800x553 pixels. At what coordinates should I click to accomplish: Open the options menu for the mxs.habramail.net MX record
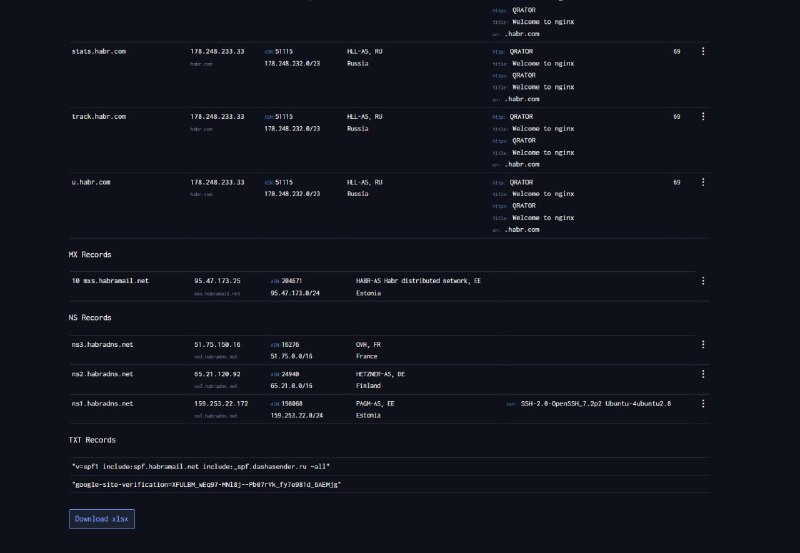click(703, 281)
